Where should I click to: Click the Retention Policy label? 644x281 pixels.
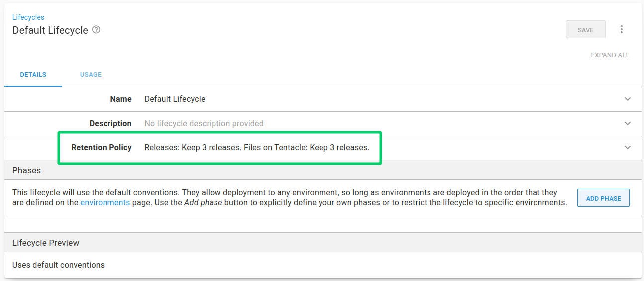102,148
